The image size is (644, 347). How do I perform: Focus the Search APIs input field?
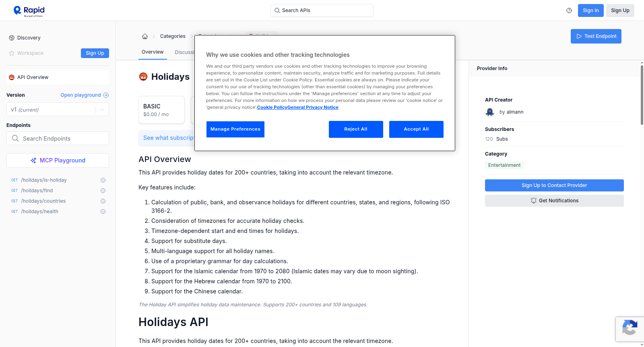click(x=322, y=10)
